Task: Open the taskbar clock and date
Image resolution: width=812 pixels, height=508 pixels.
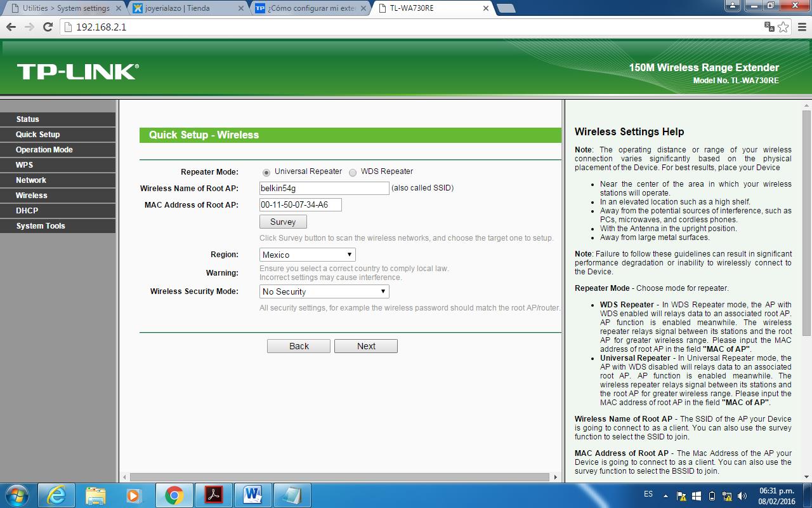Action: [x=776, y=496]
